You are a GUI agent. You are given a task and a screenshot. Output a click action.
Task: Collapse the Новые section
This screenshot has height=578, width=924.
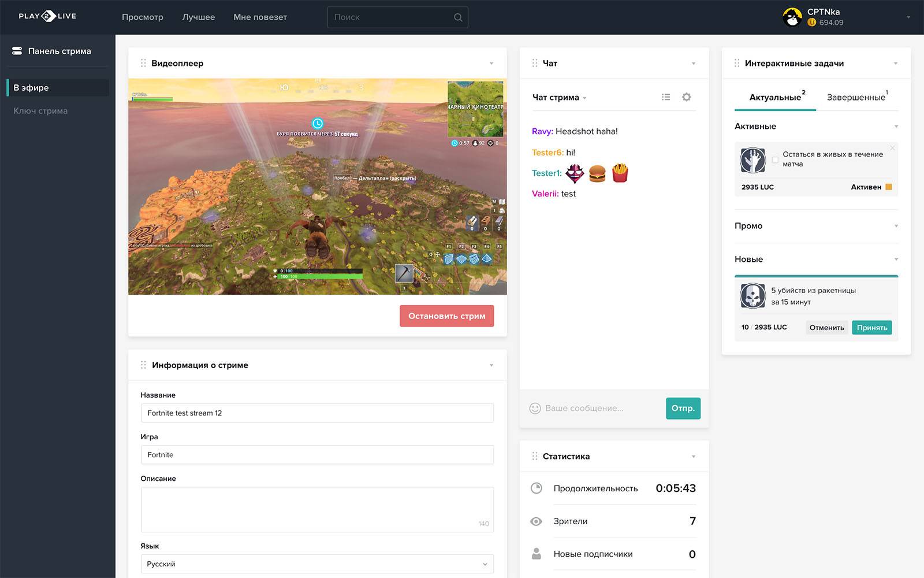click(x=896, y=260)
